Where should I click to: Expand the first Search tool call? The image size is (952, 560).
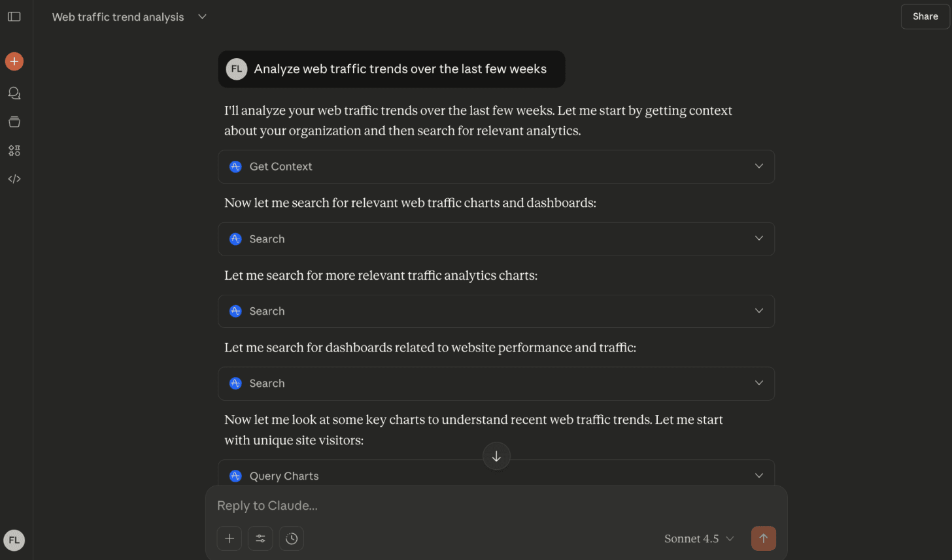coord(496,239)
